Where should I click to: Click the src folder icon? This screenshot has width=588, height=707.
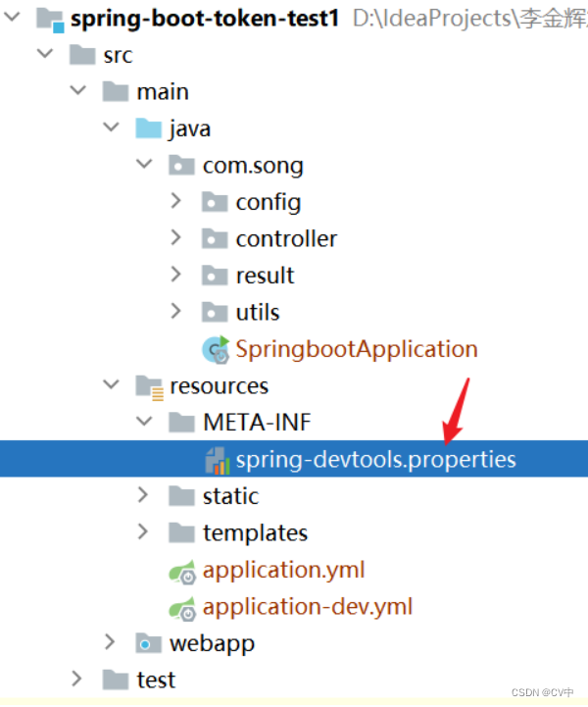click(82, 55)
